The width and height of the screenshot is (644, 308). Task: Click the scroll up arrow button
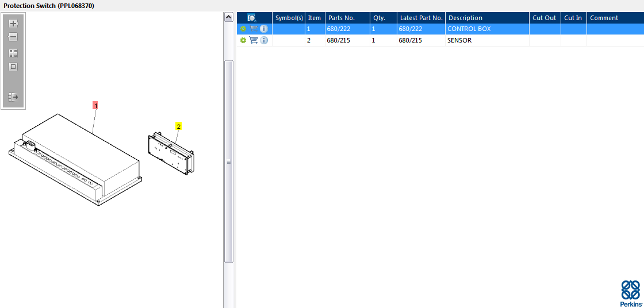point(229,17)
